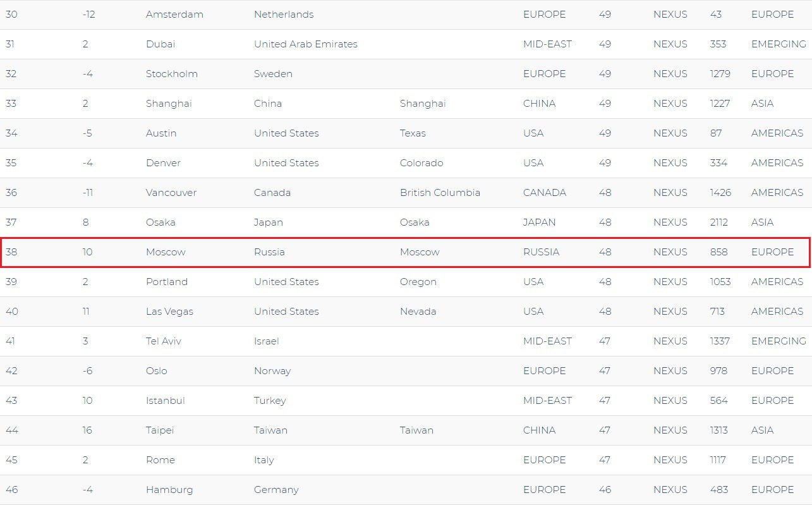Select rank number 38 in highlighted row
The image size is (812, 505).
(x=11, y=252)
